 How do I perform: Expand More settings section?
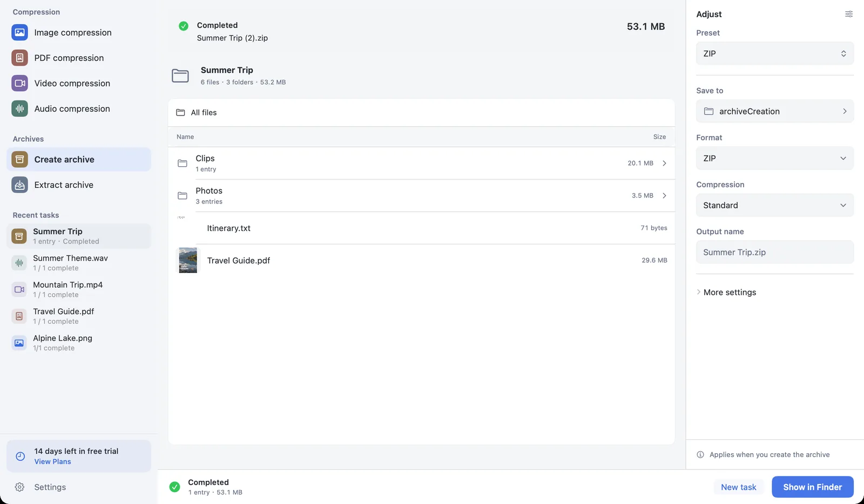(726, 292)
